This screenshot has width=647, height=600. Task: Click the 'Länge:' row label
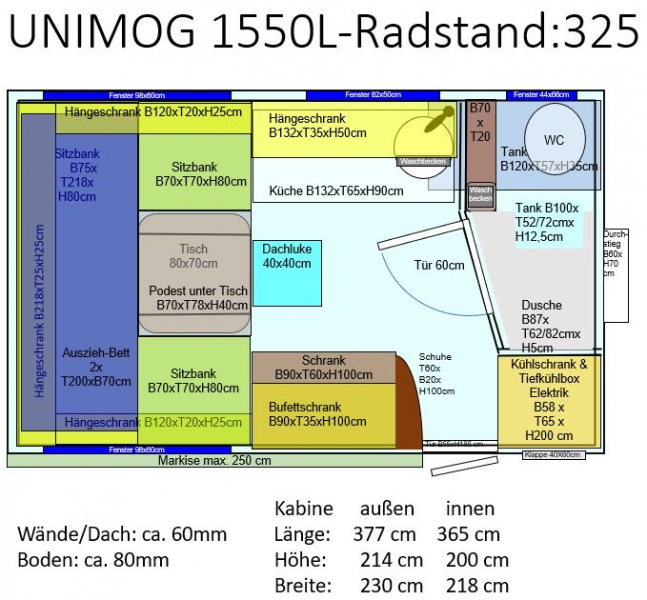tap(302, 534)
